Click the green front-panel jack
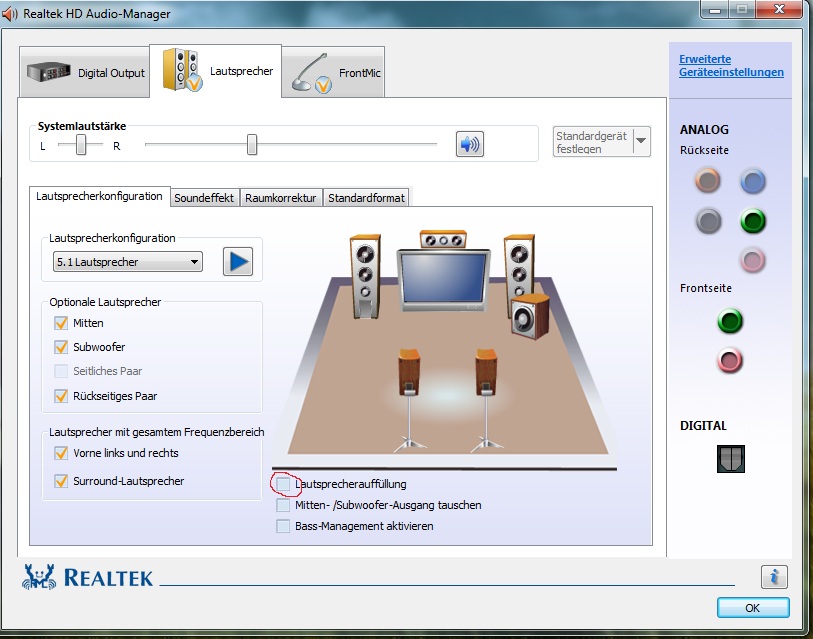The height and width of the screenshot is (639, 813). coord(730,321)
